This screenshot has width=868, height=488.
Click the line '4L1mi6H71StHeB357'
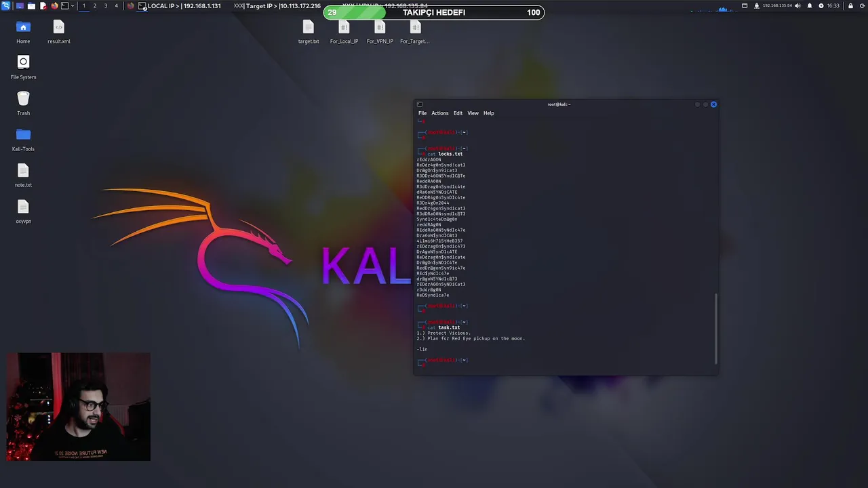(x=439, y=241)
